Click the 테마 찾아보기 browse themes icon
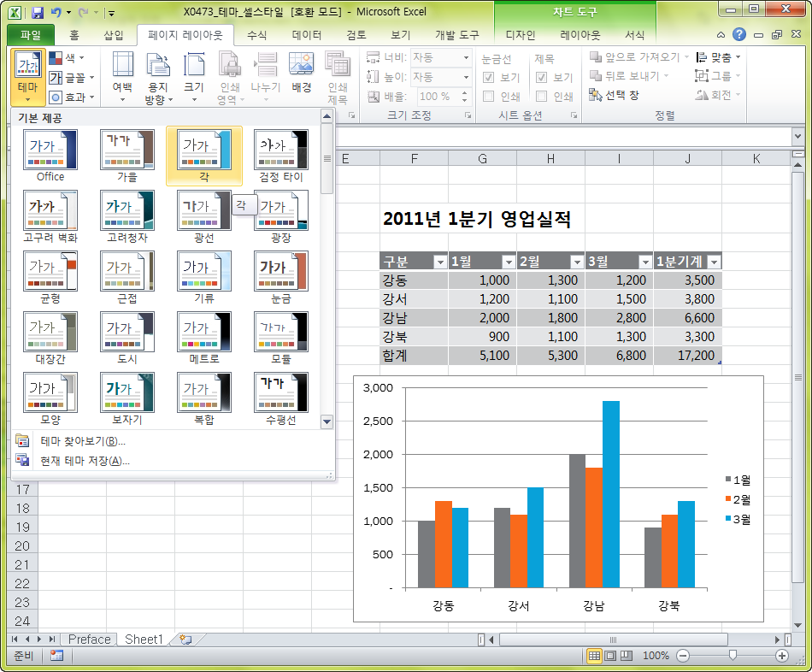Viewport: 812px width, 672px height. (22, 441)
